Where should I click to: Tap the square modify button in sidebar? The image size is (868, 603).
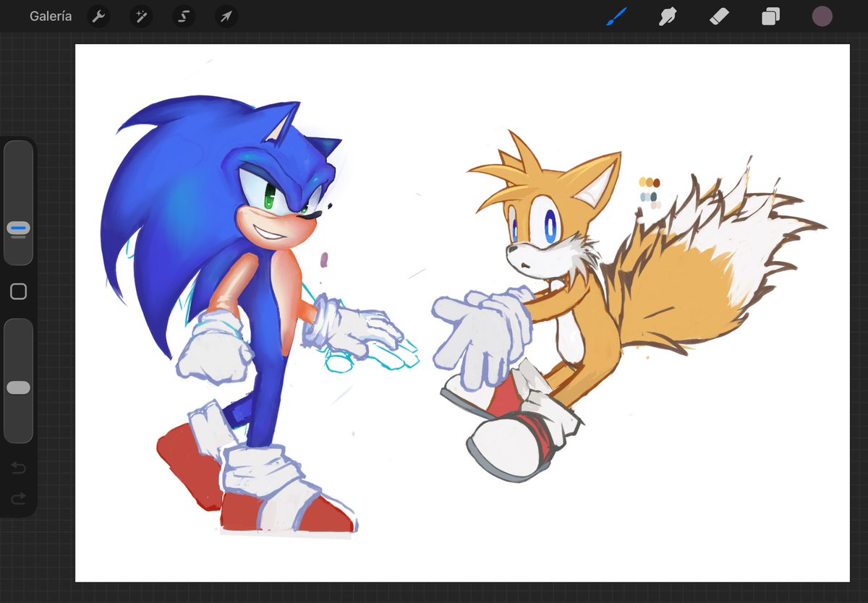18,291
